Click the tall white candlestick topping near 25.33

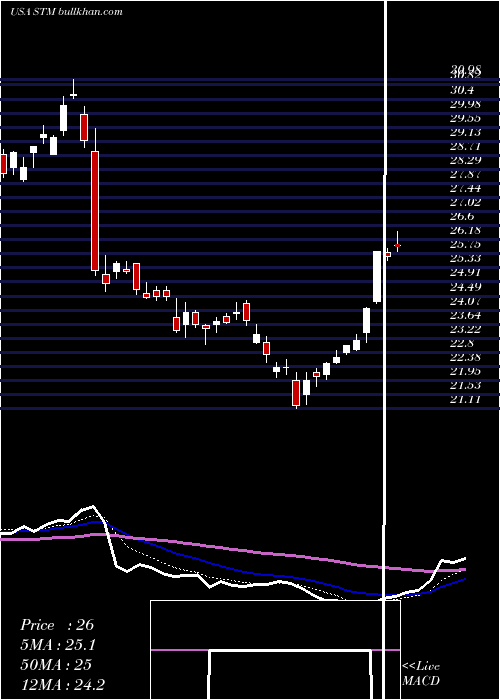tap(377, 277)
